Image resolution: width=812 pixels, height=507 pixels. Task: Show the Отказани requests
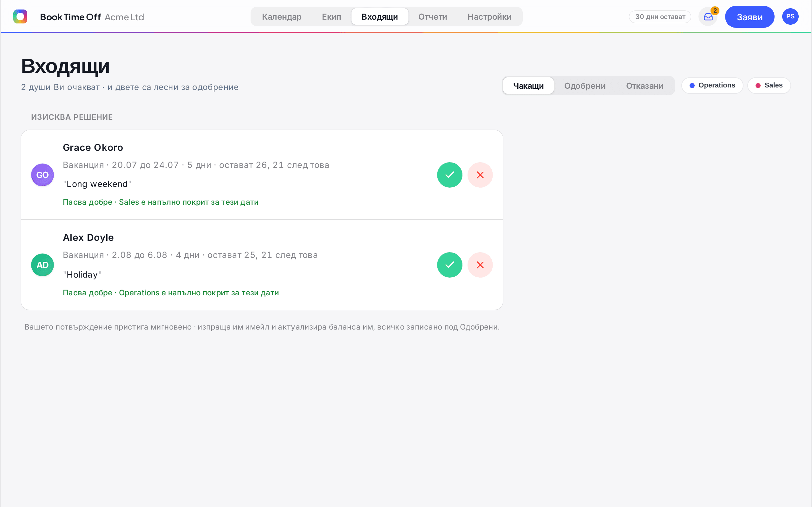click(644, 86)
